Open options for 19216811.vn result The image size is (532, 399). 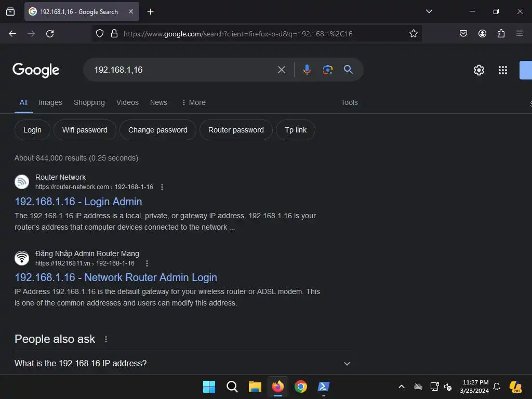[x=147, y=263]
